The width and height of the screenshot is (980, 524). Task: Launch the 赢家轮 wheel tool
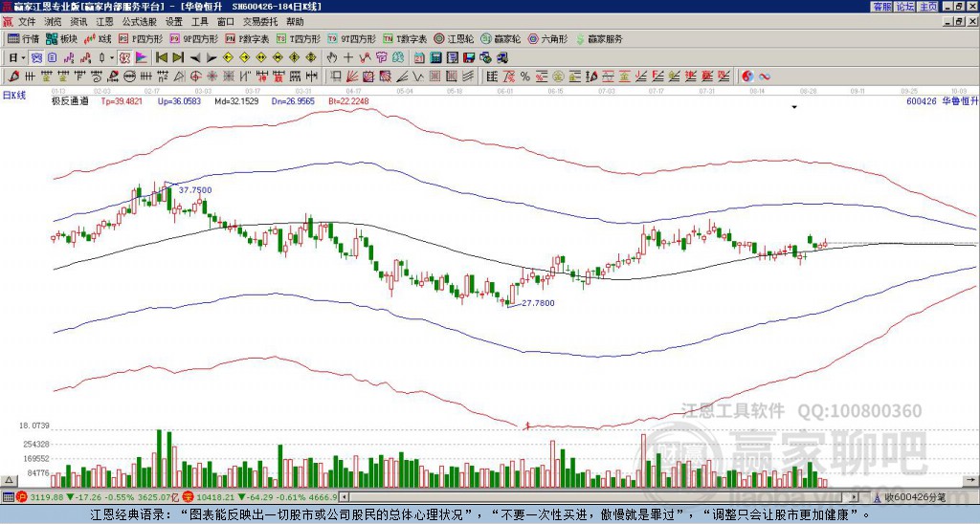tap(501, 38)
